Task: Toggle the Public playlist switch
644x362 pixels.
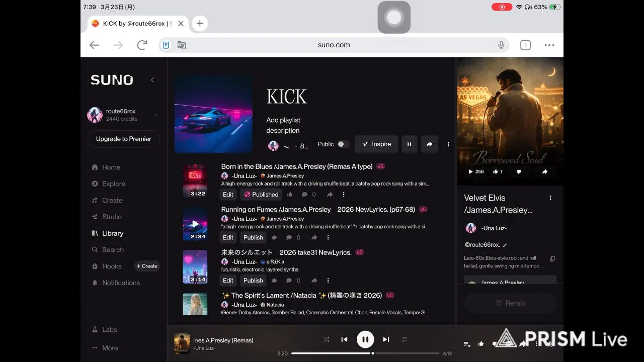Action: (x=343, y=144)
